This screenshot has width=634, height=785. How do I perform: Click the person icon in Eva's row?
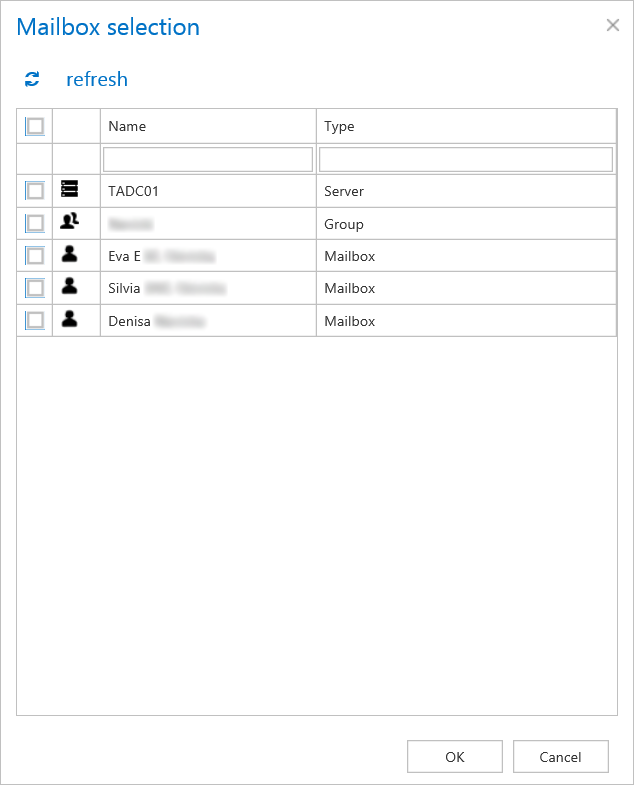coord(69,255)
